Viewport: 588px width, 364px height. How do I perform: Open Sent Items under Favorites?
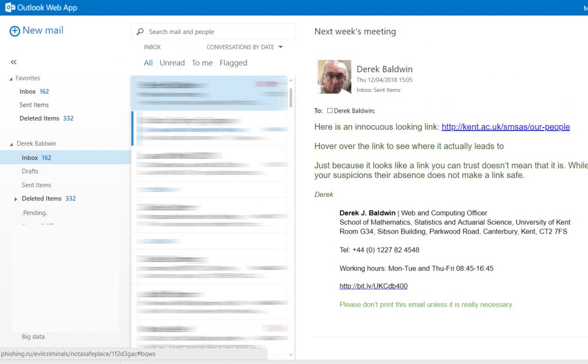34,105
